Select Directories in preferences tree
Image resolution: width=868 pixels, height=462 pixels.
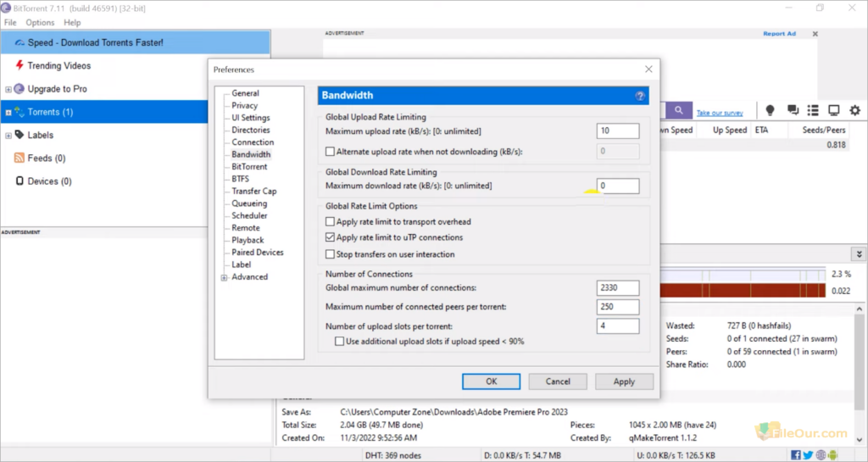click(251, 130)
